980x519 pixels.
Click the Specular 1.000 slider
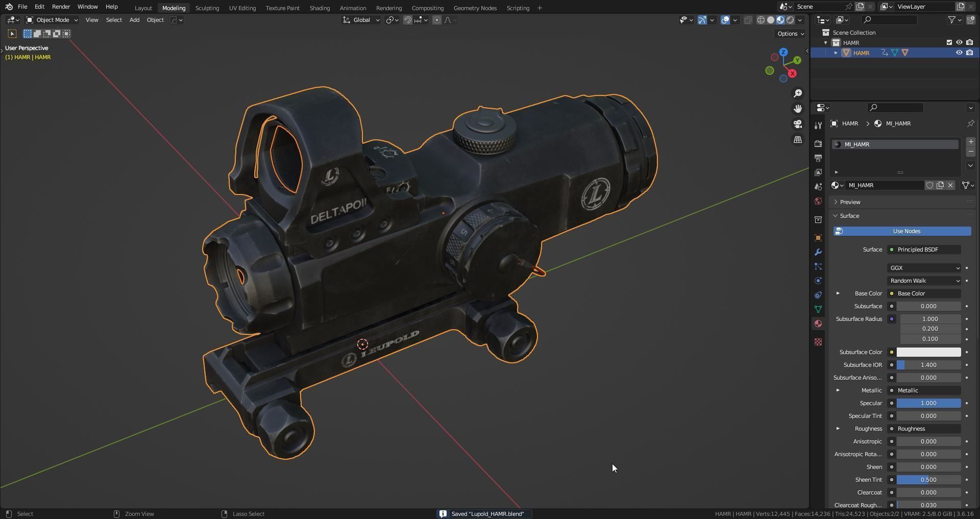coord(928,403)
